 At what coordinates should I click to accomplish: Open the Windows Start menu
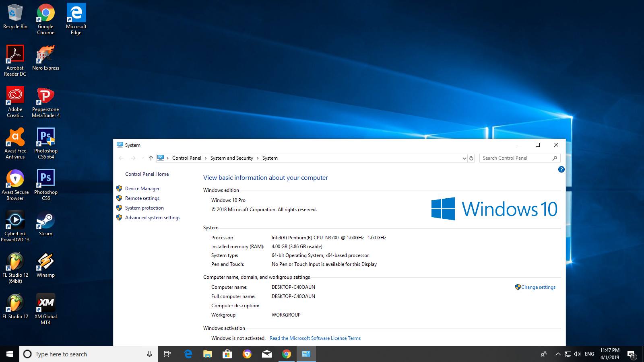(x=10, y=354)
